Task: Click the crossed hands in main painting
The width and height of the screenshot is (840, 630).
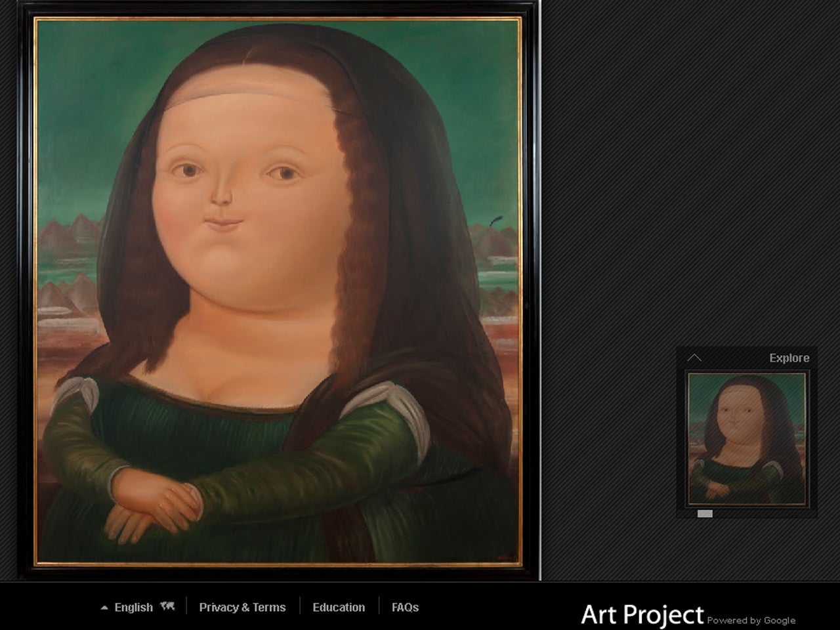Action: (155, 509)
